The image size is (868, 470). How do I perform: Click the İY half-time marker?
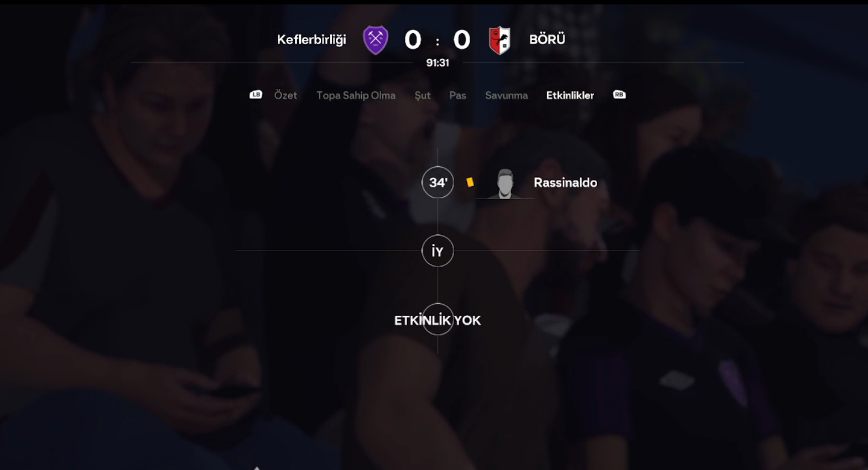438,251
